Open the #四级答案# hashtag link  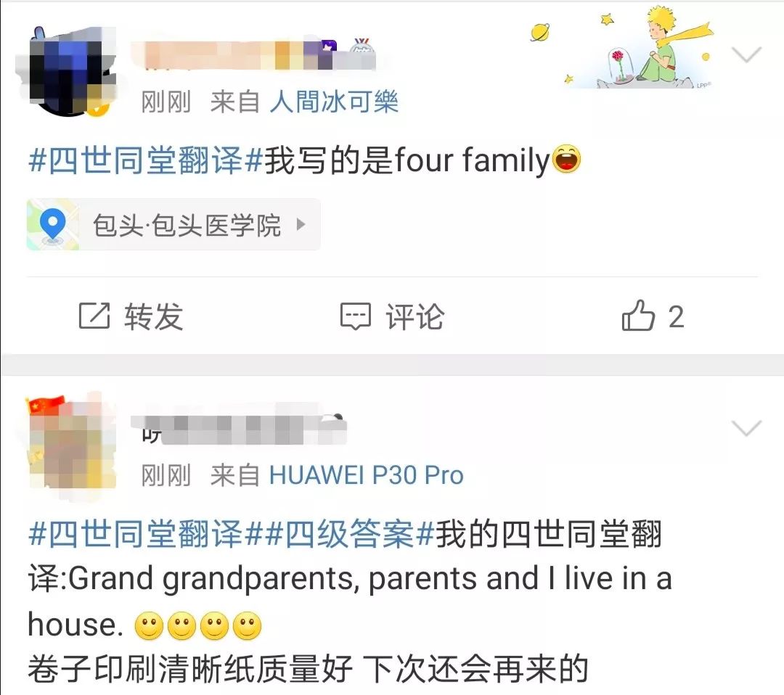[x=349, y=534]
